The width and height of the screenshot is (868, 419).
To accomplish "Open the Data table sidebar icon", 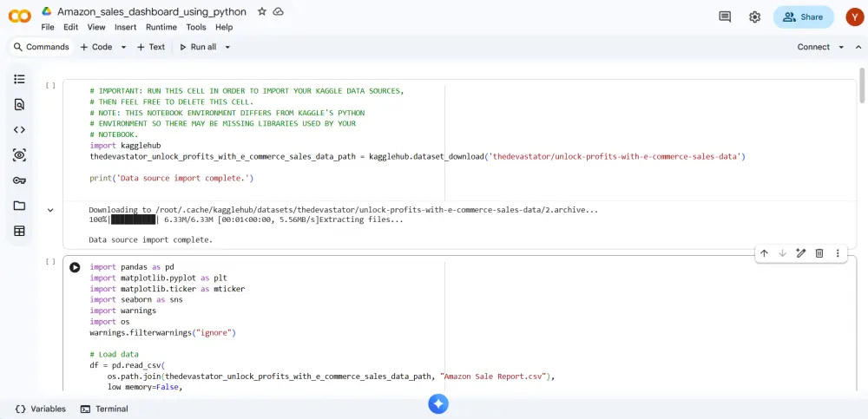I will coord(19,232).
